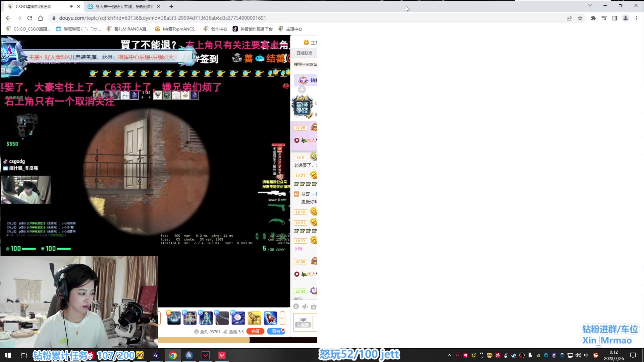Open a new browser tab

171,6
